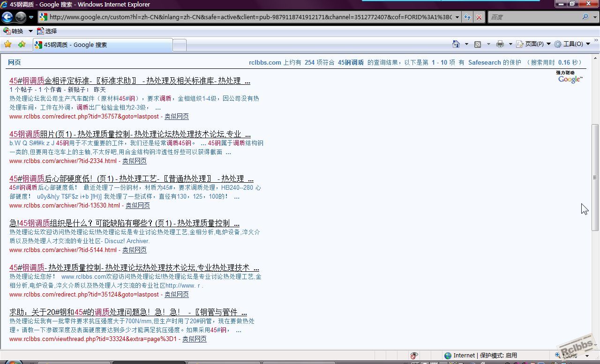Click into the 百度 search box
The image size is (600, 364).
point(533,17)
